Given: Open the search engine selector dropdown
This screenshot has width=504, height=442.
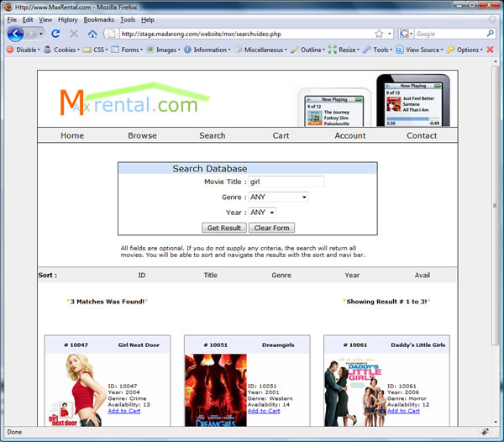Looking at the screenshot, I should [x=406, y=34].
